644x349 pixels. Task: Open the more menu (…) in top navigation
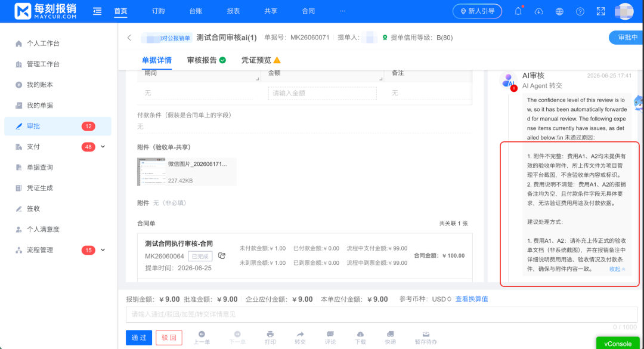pyautogui.click(x=342, y=11)
